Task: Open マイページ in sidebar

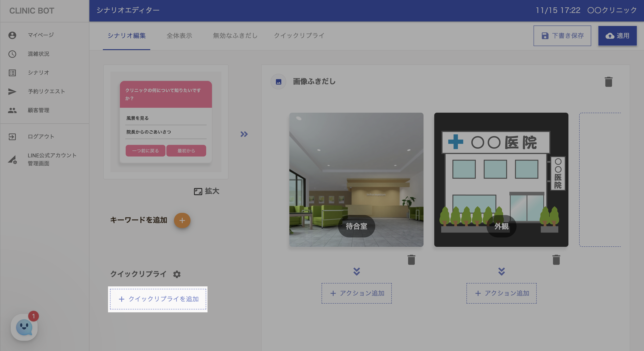Action: [40, 35]
